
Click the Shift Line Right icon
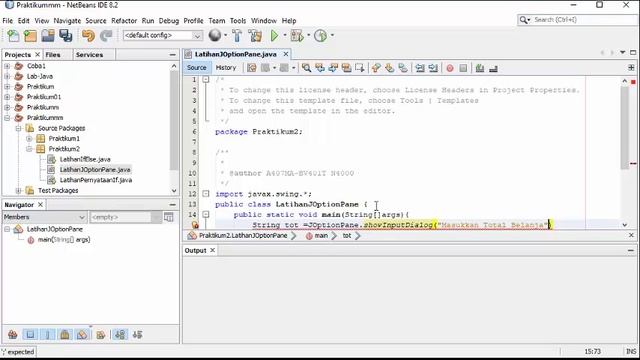click(433, 68)
